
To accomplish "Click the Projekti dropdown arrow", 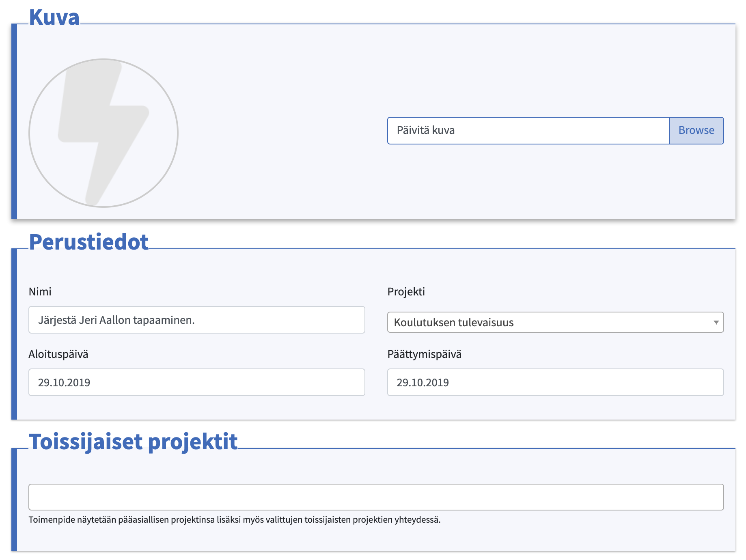I will 716,322.
